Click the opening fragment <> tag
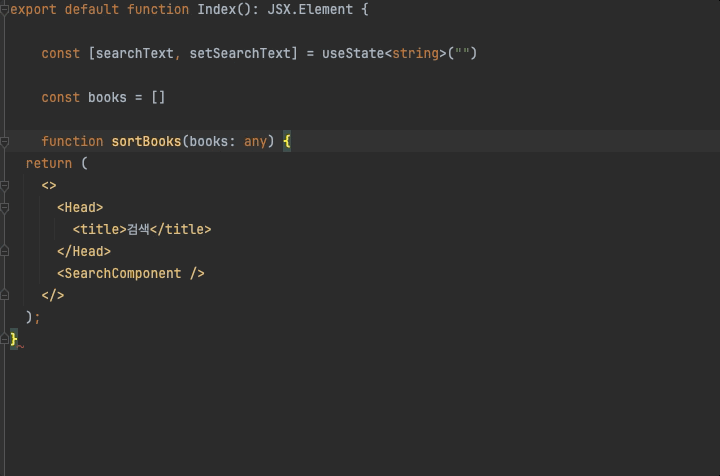The width and height of the screenshot is (720, 476). click(49, 185)
